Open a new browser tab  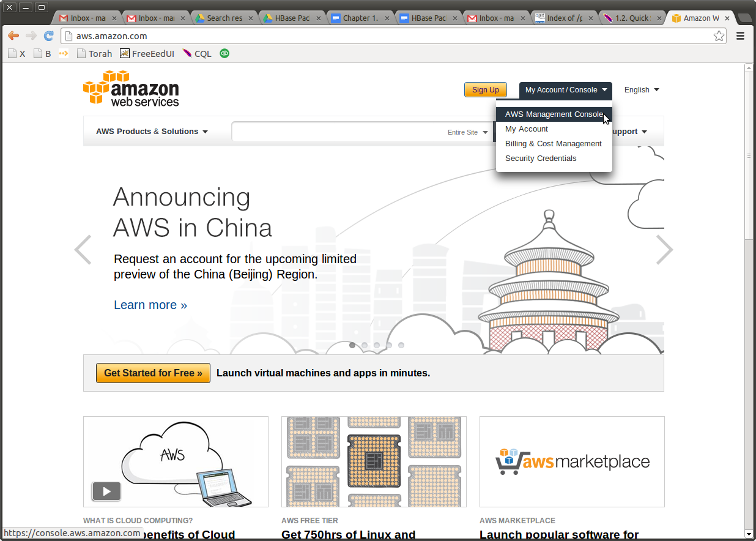coord(744,18)
